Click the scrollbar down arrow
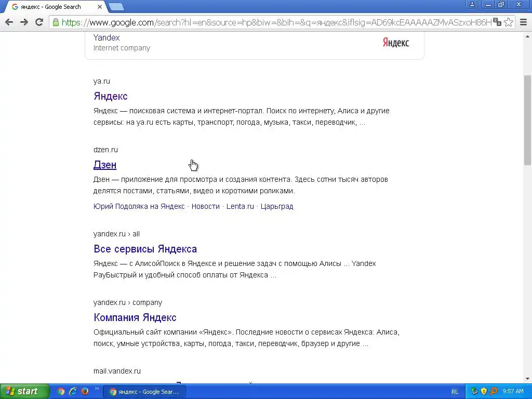532x399 pixels. [x=528, y=379]
